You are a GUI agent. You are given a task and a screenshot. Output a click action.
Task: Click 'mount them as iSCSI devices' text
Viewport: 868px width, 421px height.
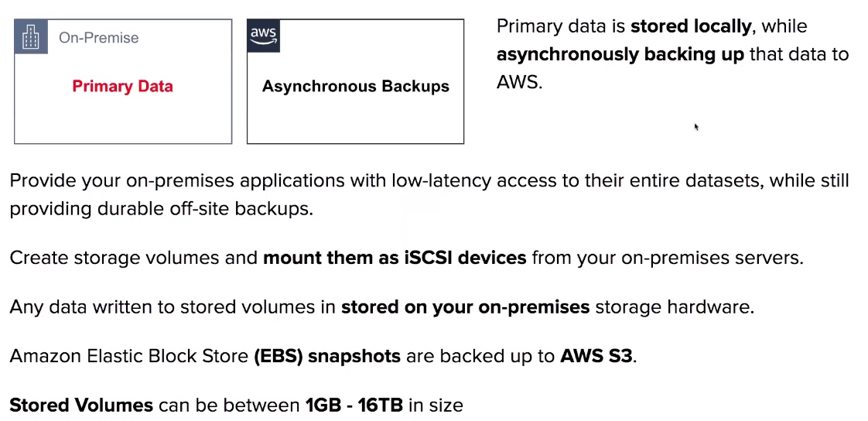pos(394,258)
